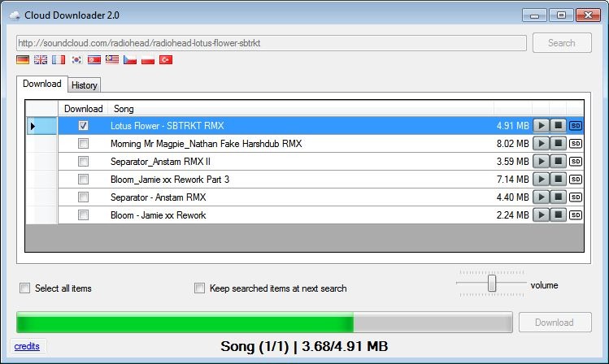The image size is (609, 364).
Task: Check download box for Separator - Anstam RMX
Action: (83, 197)
